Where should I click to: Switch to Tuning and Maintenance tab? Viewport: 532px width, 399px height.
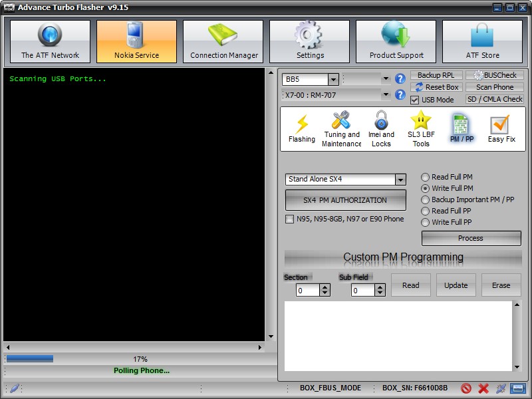(341, 129)
